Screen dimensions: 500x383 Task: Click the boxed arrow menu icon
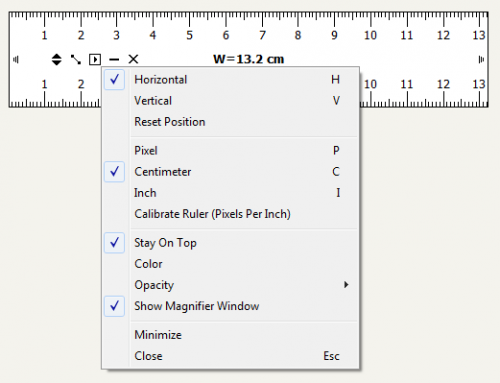point(95,60)
